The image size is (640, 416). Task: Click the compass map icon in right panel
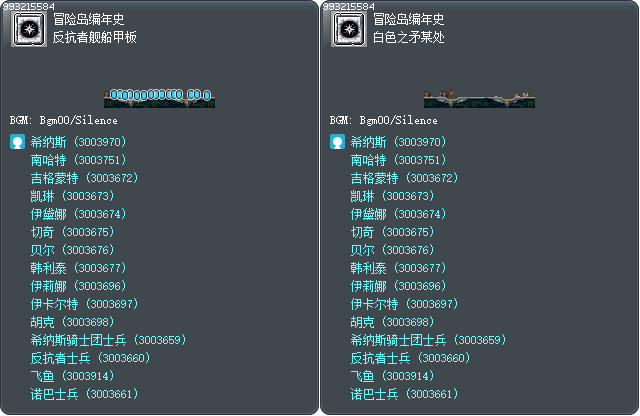[349, 29]
